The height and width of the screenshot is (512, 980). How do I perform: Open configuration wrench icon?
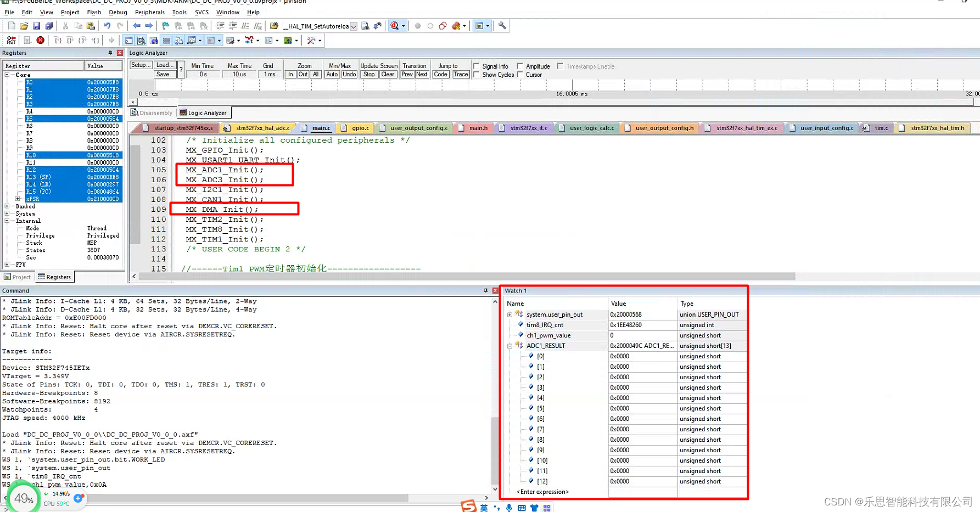(x=502, y=26)
